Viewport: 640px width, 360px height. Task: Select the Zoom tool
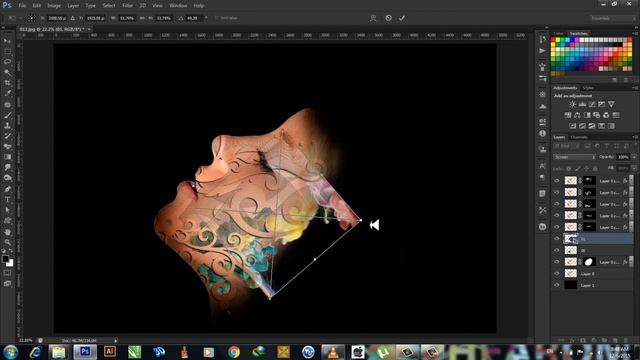tap(7, 242)
